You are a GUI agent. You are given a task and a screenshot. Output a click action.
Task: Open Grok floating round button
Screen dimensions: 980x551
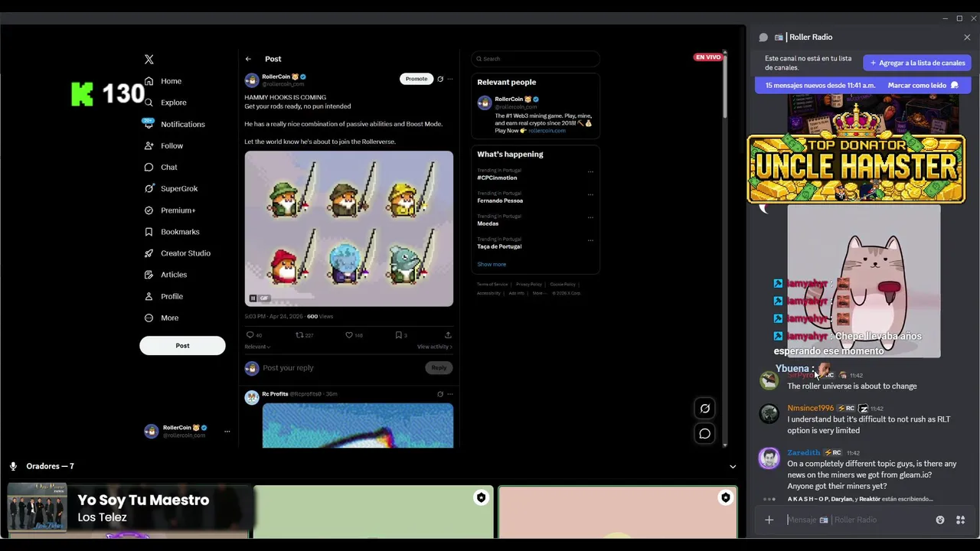705,409
